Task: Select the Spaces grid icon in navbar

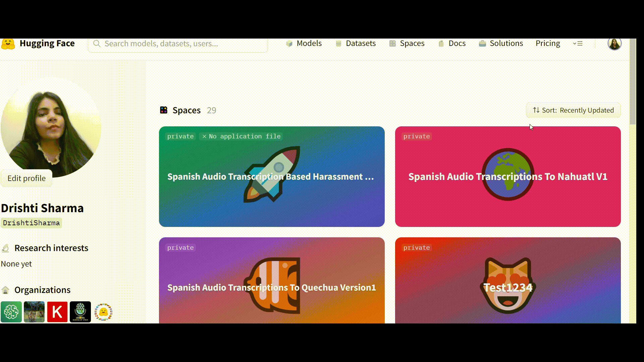Action: [x=392, y=43]
